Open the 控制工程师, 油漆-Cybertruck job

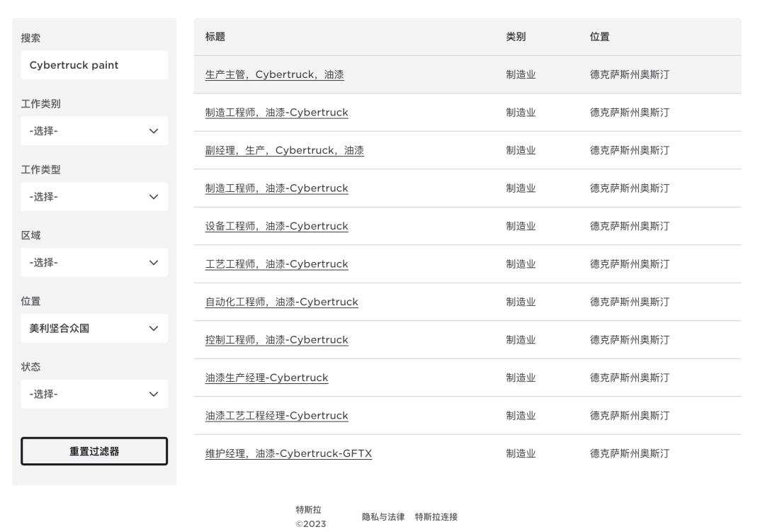pyautogui.click(x=276, y=340)
